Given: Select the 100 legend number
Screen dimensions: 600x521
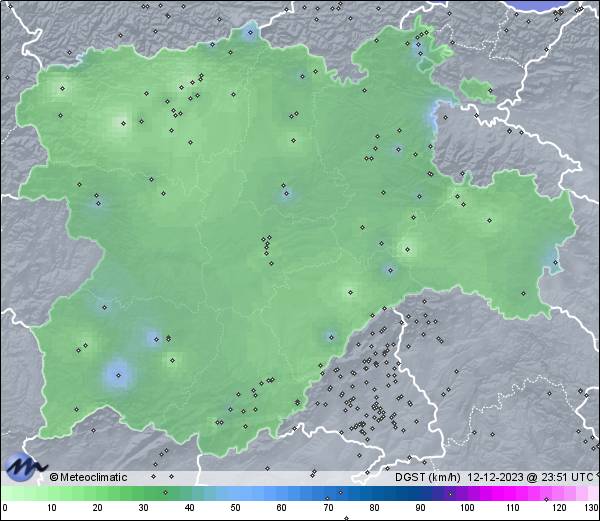Looking at the screenshot, I should coord(467,508).
